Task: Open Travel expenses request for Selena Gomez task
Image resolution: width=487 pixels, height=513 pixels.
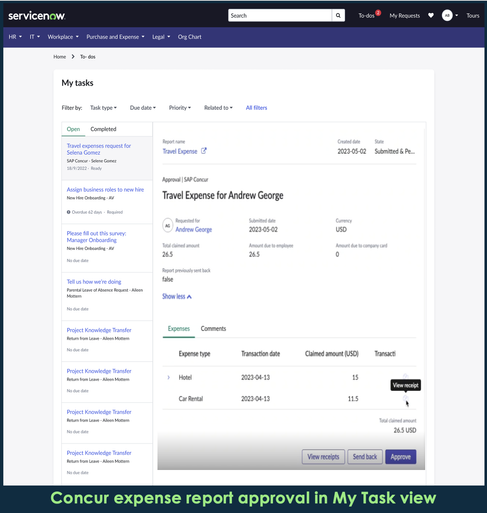Action: pos(99,149)
